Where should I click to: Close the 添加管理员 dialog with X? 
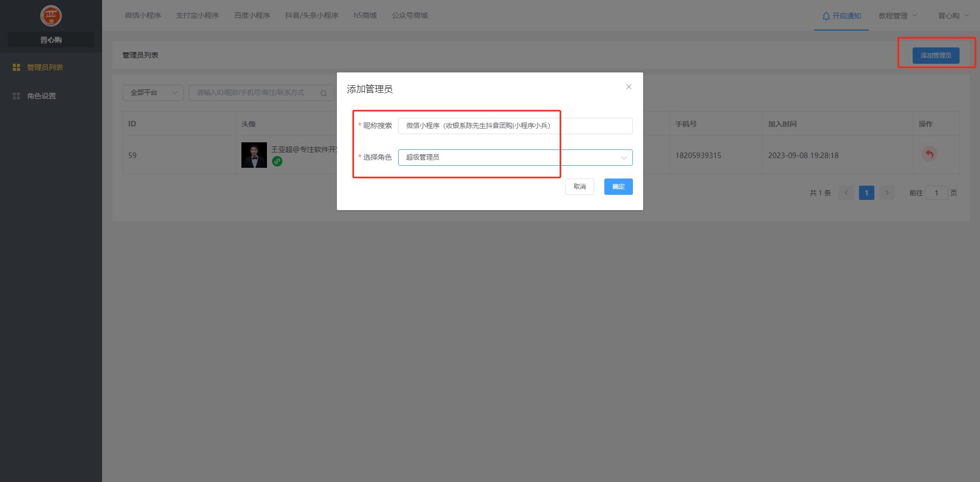(629, 87)
